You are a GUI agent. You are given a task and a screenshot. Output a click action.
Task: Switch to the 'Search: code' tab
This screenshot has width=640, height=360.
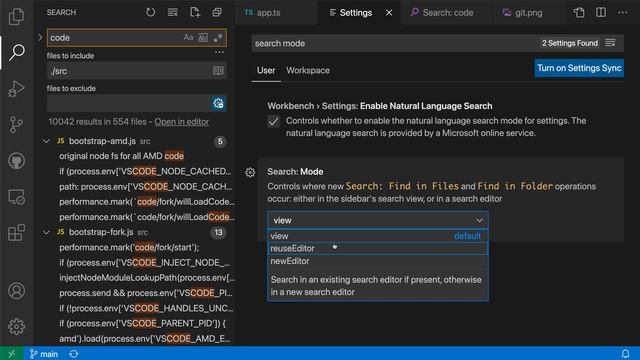pyautogui.click(x=448, y=13)
